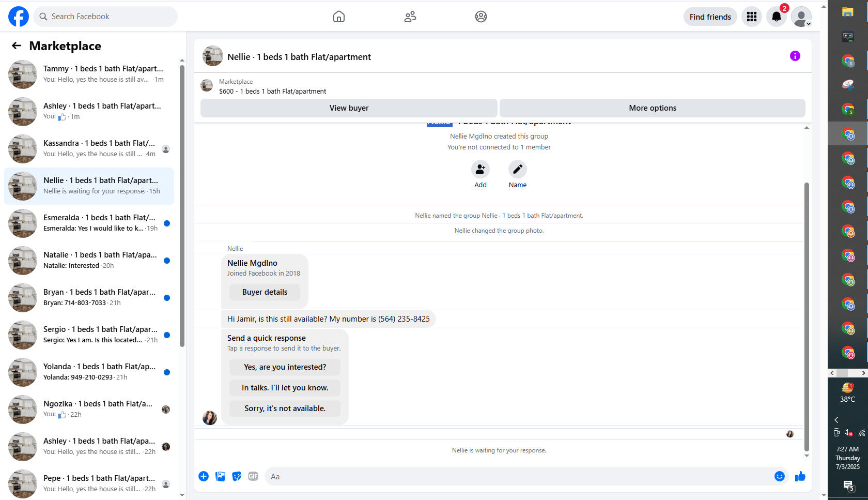Send a thumbs up like
The width and height of the screenshot is (868, 500).
coord(800,476)
